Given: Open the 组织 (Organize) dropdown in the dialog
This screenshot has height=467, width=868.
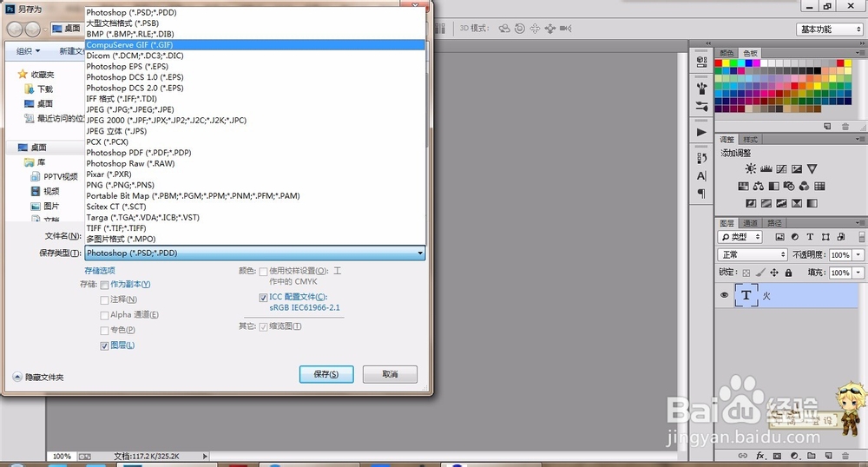Looking at the screenshot, I should [x=29, y=51].
